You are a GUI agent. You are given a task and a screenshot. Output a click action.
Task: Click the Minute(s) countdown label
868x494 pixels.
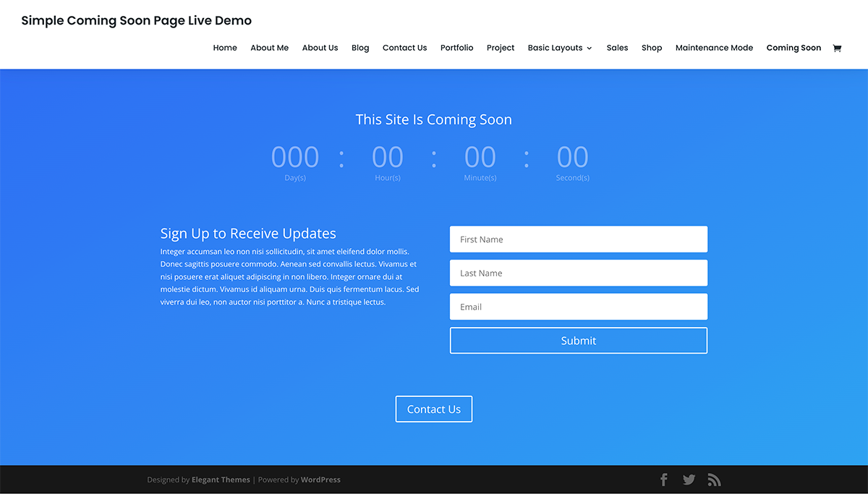click(480, 178)
